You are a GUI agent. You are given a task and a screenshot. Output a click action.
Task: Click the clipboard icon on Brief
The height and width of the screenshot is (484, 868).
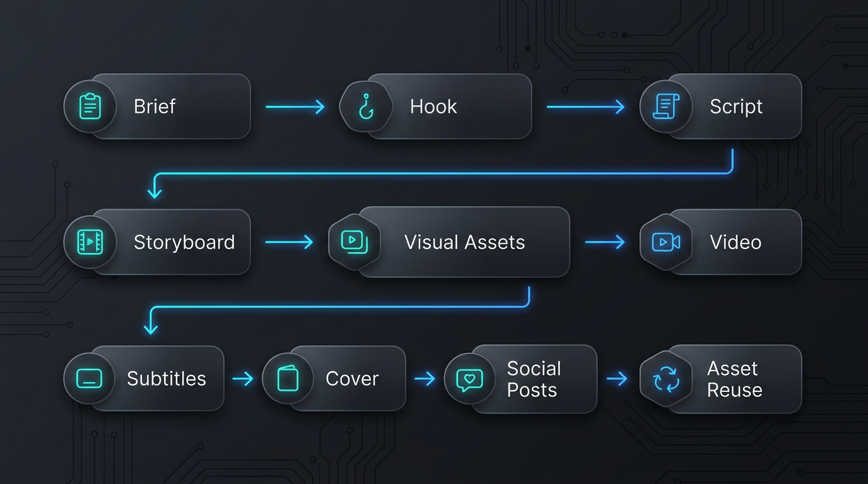coord(90,107)
